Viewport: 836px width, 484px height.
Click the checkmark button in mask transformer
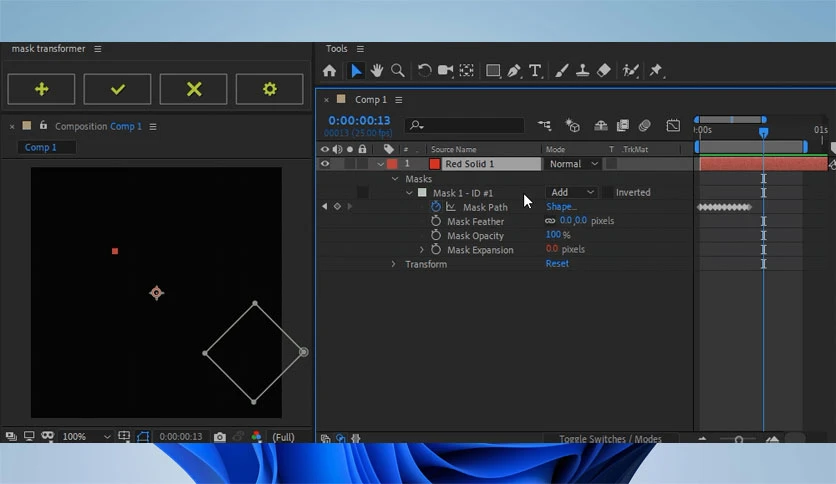[x=117, y=89]
